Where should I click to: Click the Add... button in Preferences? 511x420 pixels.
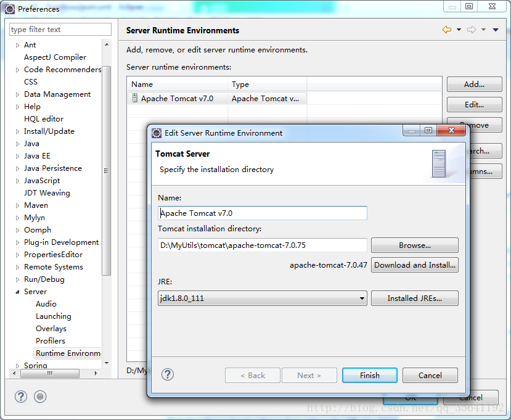click(474, 84)
